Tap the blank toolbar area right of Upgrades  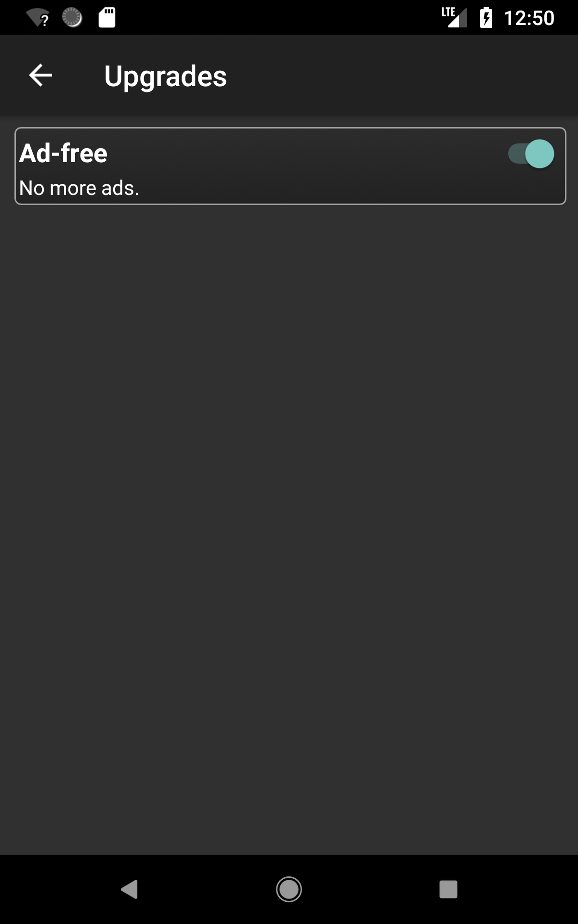tap(400, 76)
